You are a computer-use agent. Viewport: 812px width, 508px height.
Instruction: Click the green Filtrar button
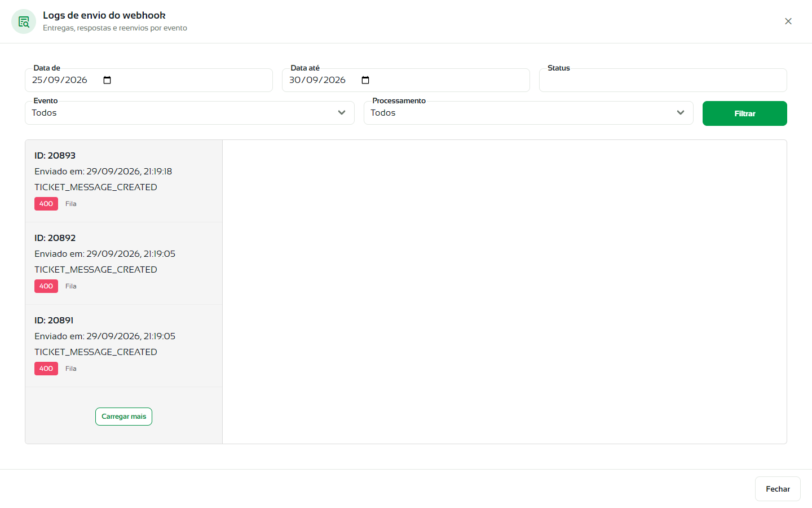[745, 113]
